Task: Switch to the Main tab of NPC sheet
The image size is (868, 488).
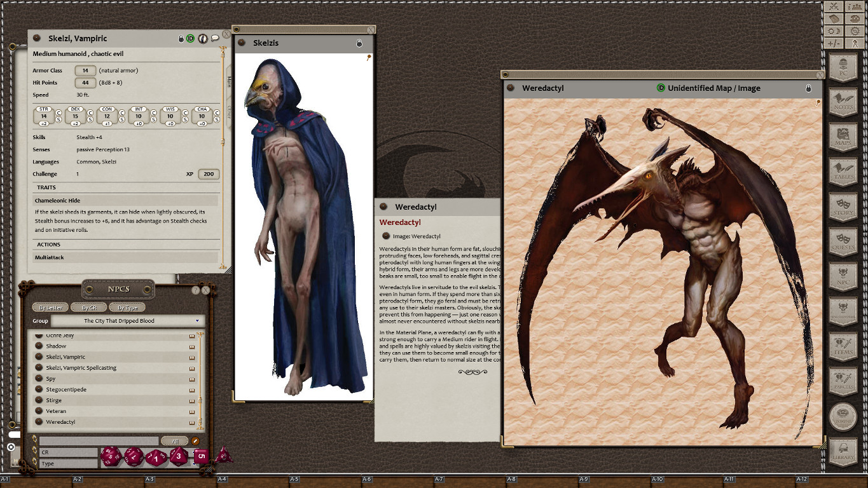Action: [229, 82]
